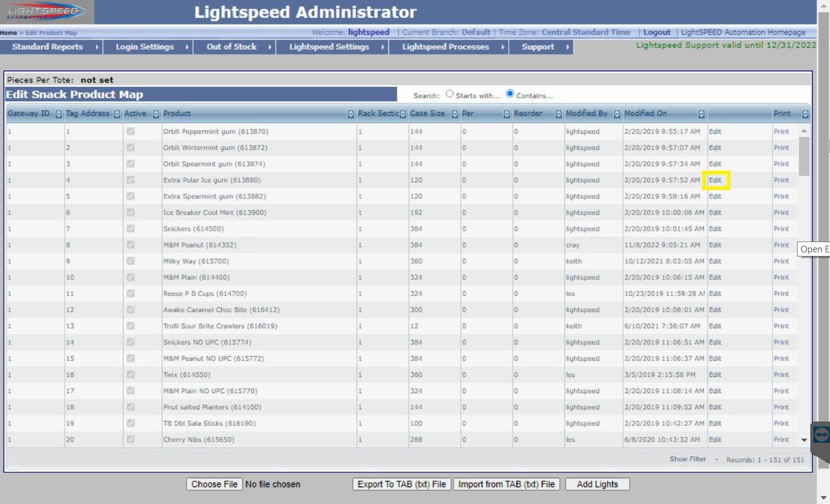This screenshot has width=830, height=504.
Task: Print the Ice Breaker Cool Mint row
Action: point(781,212)
